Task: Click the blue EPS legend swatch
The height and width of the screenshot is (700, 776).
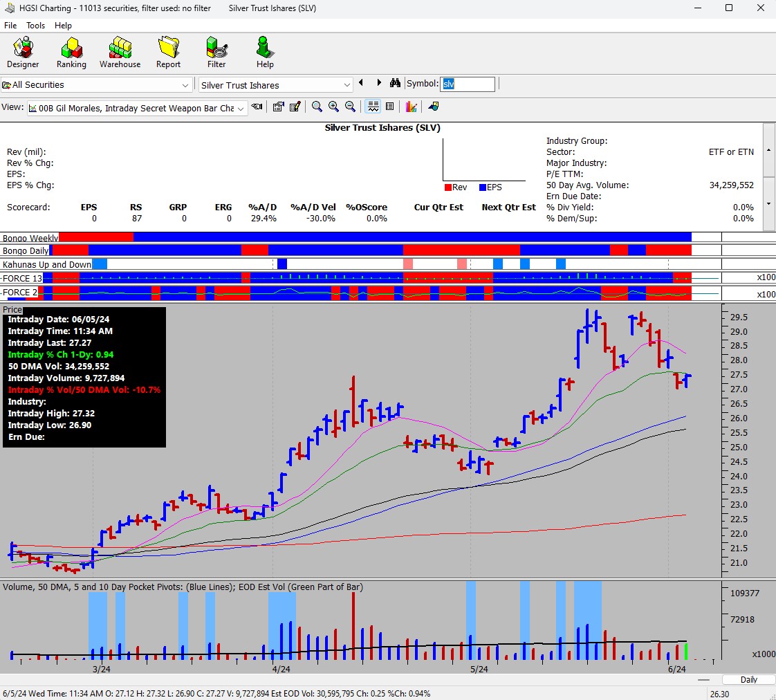Action: (x=483, y=187)
